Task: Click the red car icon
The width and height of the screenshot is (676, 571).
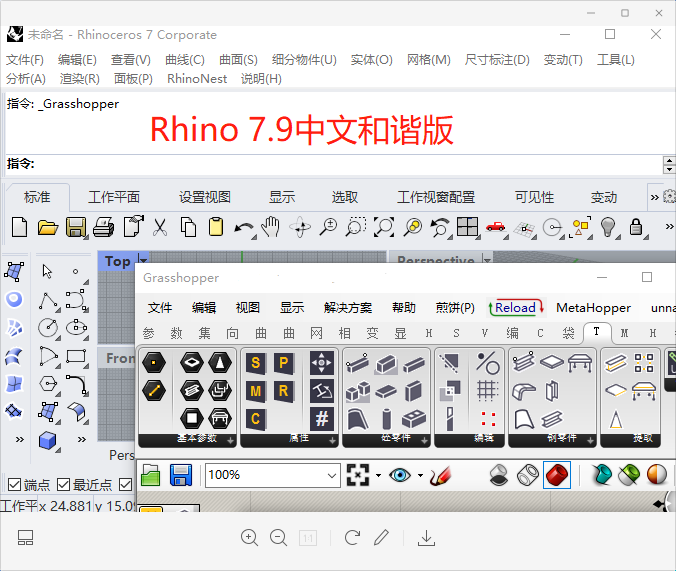Action: point(495,226)
